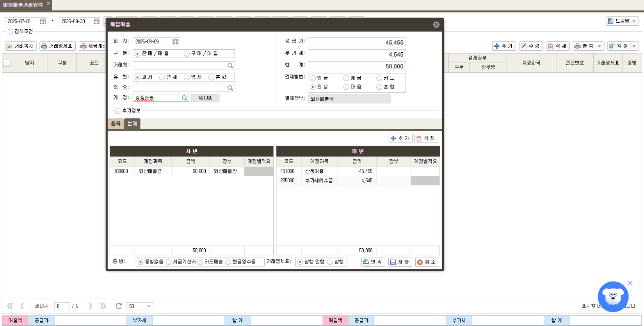Select 현금영수증 evidence radio

pos(228,262)
